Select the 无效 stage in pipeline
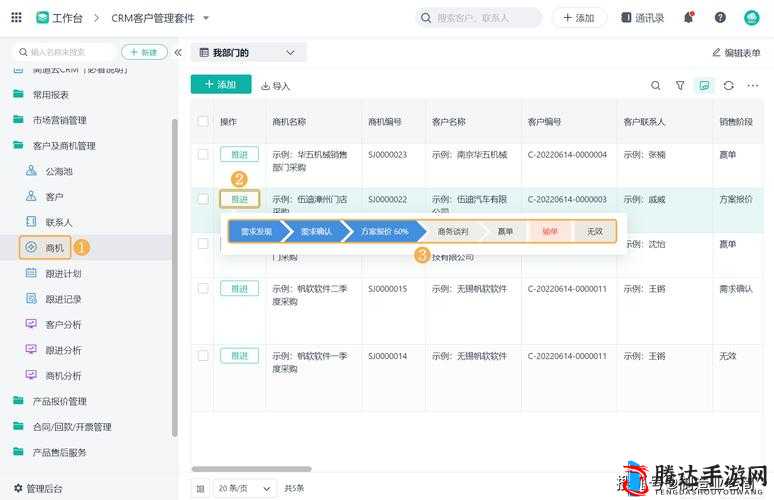This screenshot has width=774, height=500. 595,231
